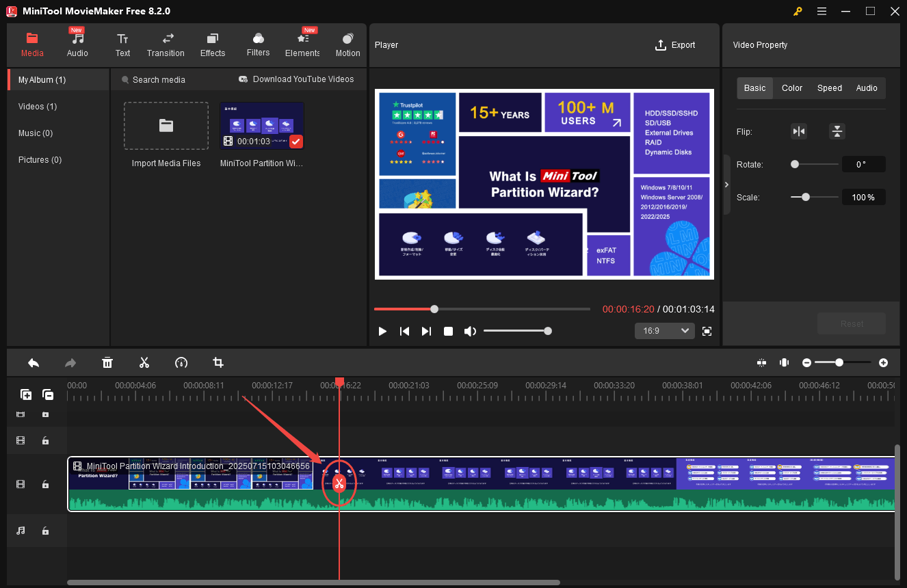
Task: Switch to the Text tab
Action: click(122, 45)
